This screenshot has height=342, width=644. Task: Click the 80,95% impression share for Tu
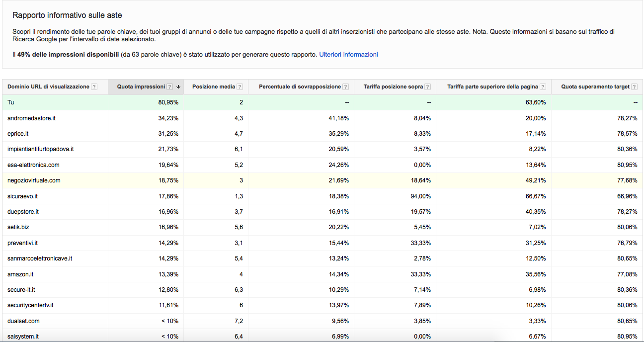pos(168,102)
